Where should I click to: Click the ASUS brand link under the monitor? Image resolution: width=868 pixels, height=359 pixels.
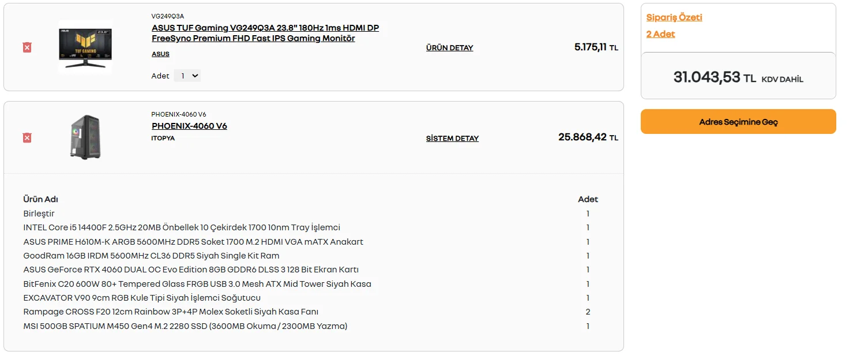(160, 54)
